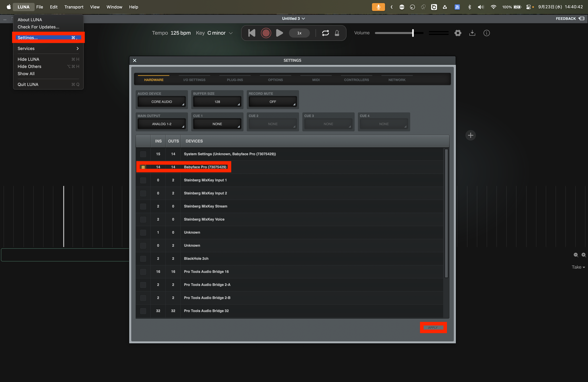Image resolution: width=588 pixels, height=382 pixels.
Task: Open the Main Output ANALOG 1-2 dropdown
Action: point(162,124)
